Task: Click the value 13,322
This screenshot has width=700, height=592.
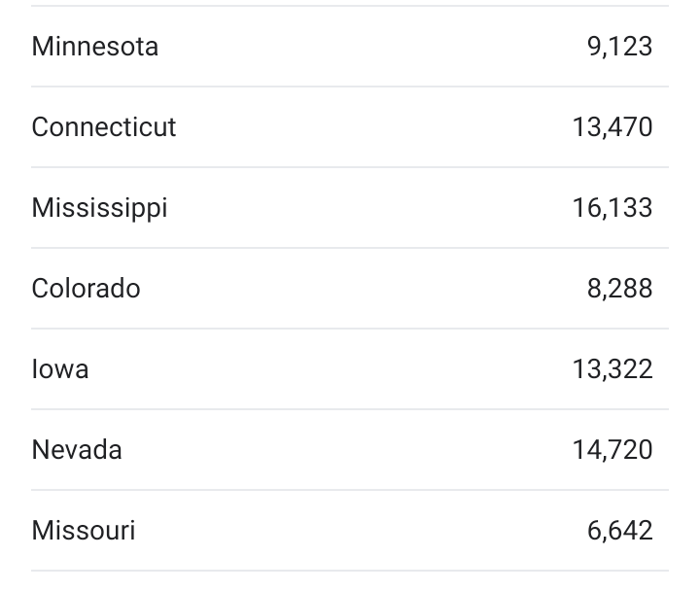Action: pyautogui.click(x=612, y=369)
